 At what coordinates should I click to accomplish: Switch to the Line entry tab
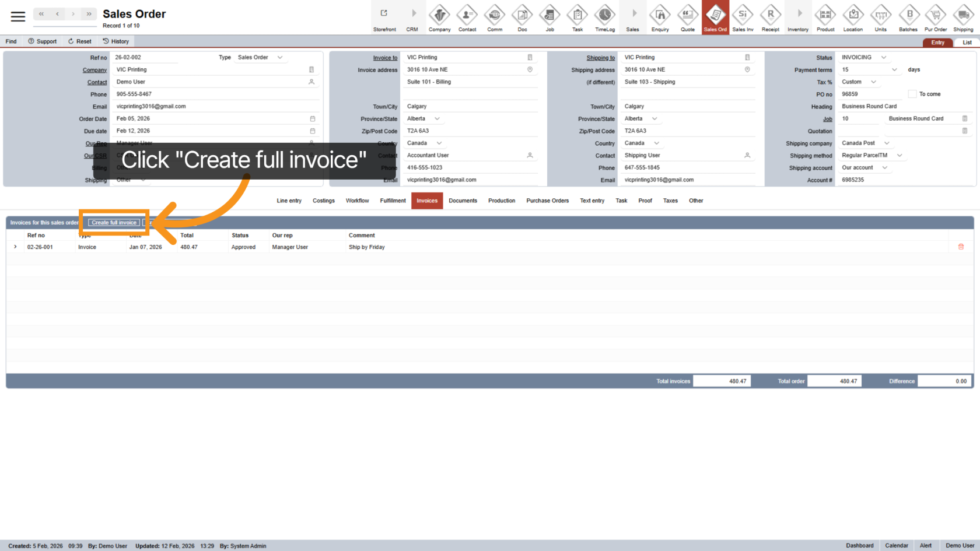(x=289, y=201)
